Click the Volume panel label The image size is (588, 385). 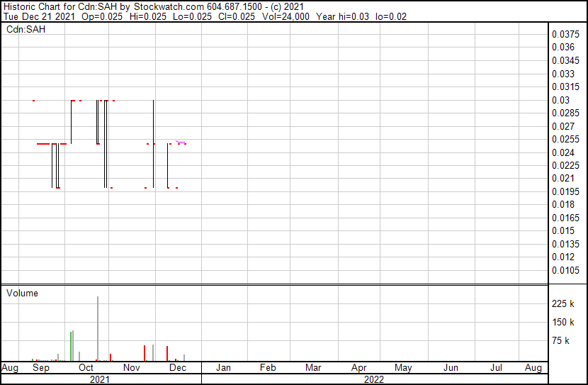pos(22,293)
